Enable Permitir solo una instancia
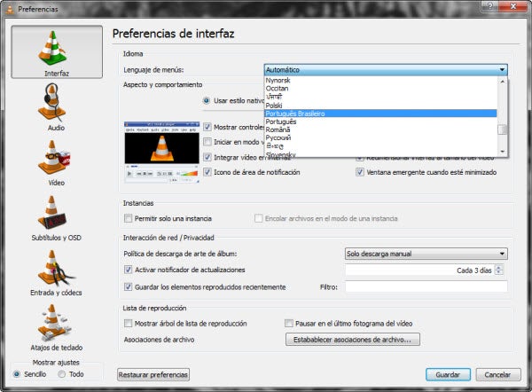This screenshot has height=392, width=532. click(129, 218)
